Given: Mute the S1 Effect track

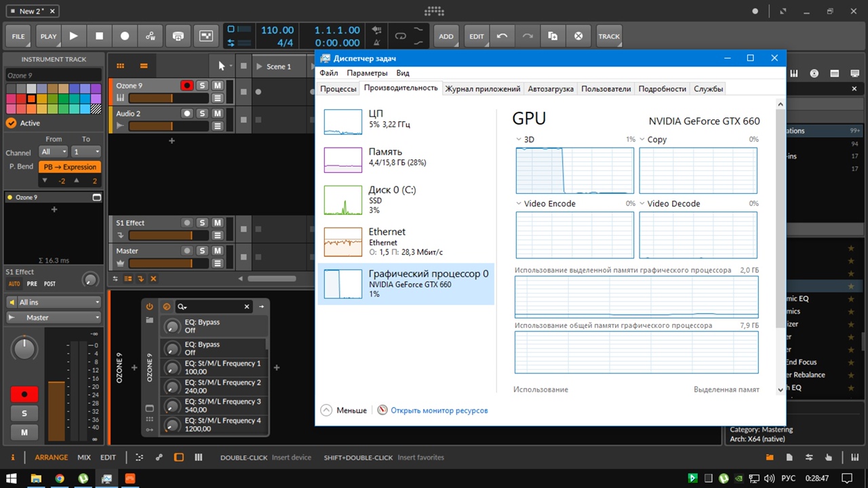Looking at the screenshot, I should (x=217, y=222).
